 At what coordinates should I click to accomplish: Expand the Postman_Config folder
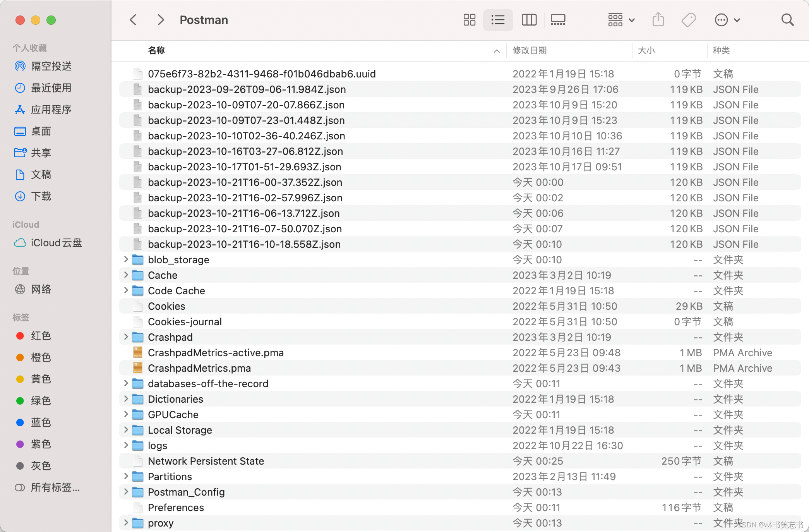click(126, 492)
